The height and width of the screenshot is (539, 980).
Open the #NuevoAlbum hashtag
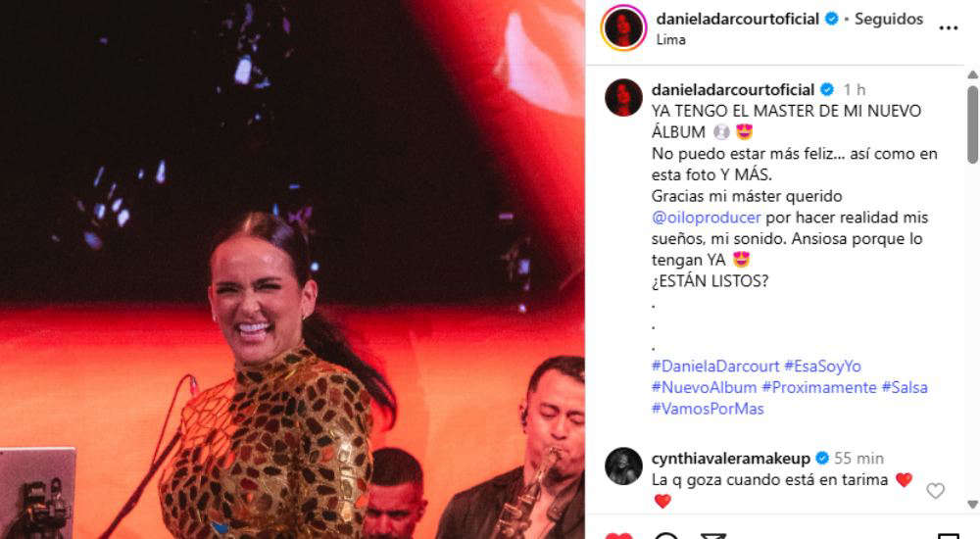tap(704, 388)
